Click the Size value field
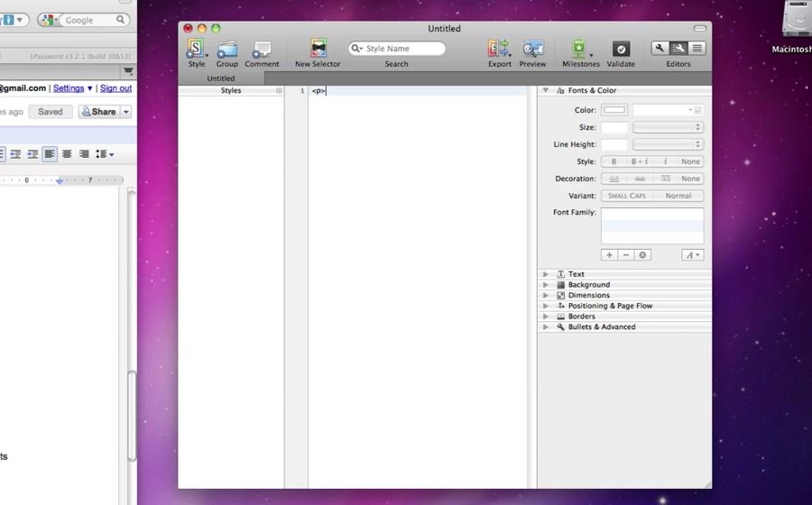The height and width of the screenshot is (505, 812). [x=614, y=127]
